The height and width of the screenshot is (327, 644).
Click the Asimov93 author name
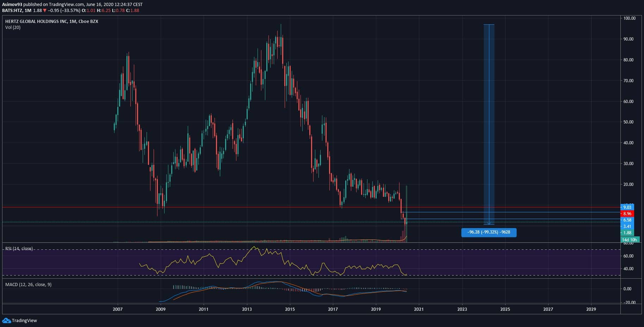[12, 5]
